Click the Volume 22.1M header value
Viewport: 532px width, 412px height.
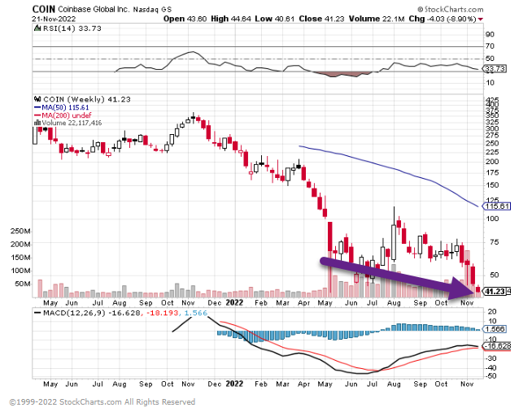pos(377,19)
